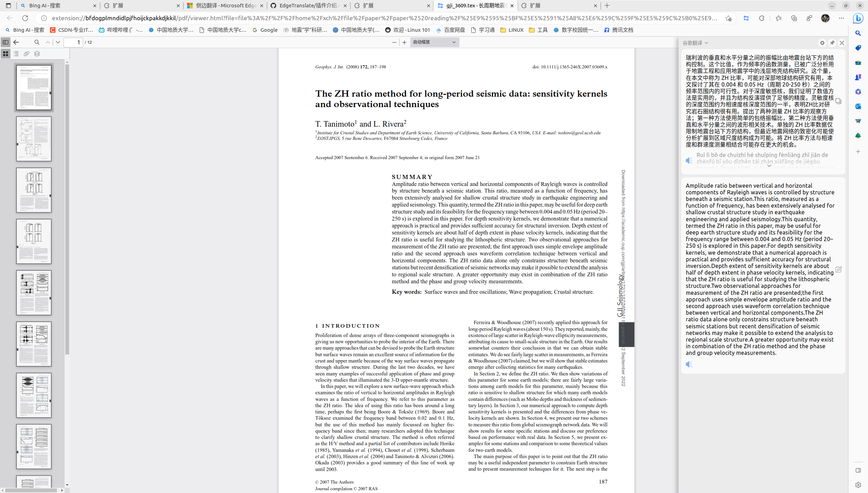
Task: Open translation panel settings gear
Action: (x=822, y=43)
